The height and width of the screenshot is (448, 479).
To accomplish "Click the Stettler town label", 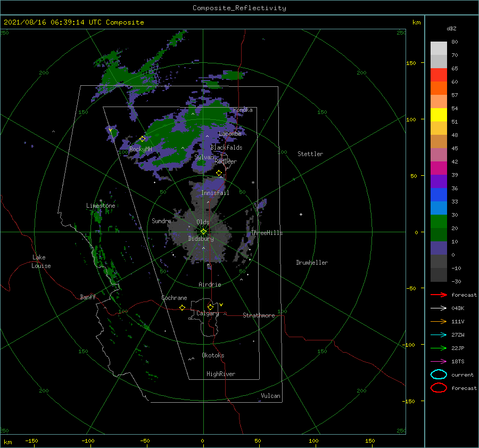I will (x=310, y=154).
